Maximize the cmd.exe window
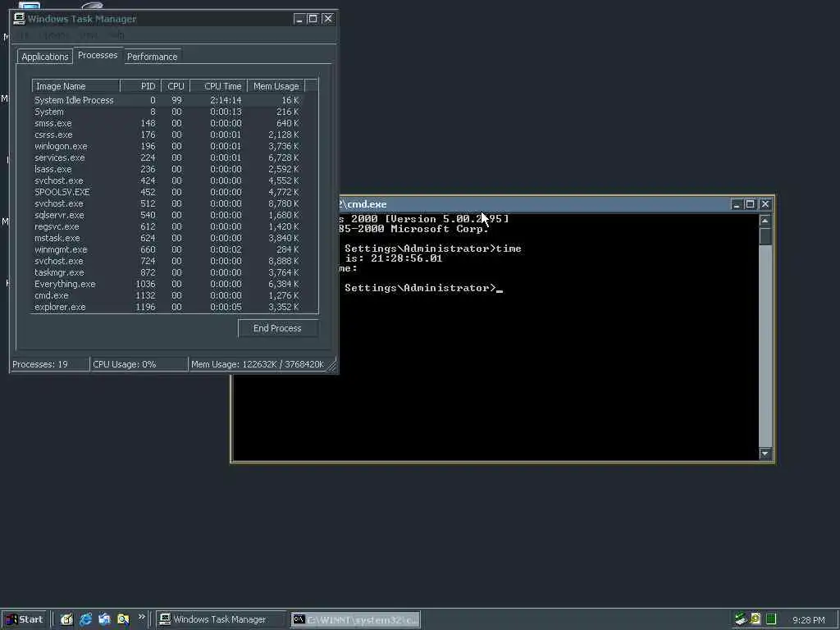This screenshot has width=840, height=630. (750, 204)
